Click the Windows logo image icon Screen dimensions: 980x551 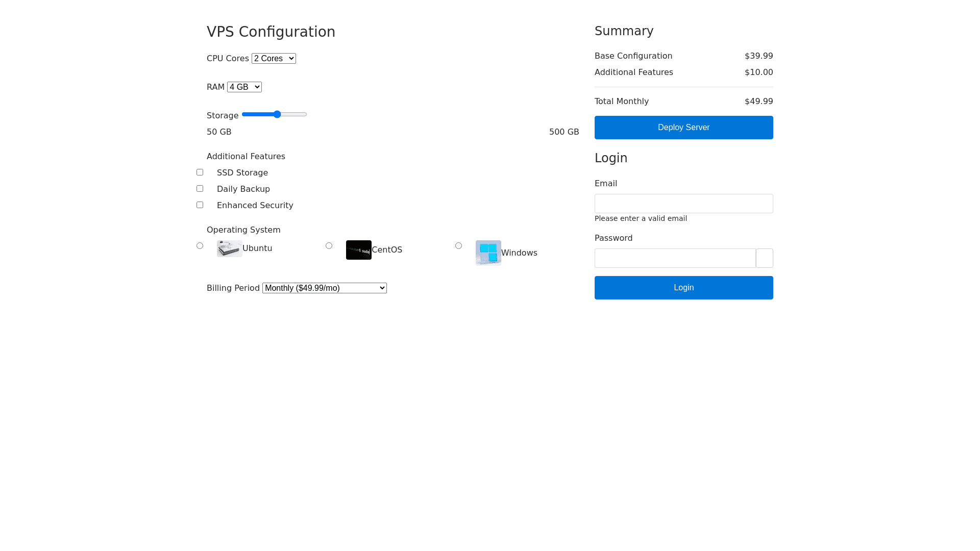click(x=488, y=253)
